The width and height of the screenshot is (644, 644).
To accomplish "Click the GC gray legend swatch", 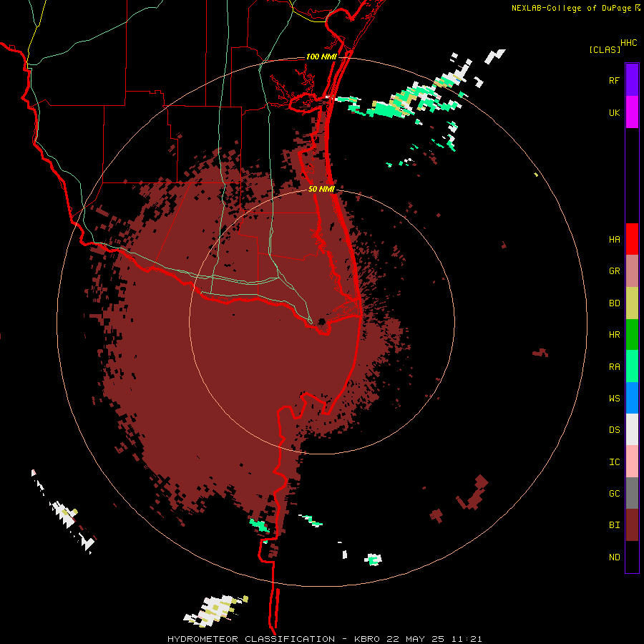I will pyautogui.click(x=632, y=493).
